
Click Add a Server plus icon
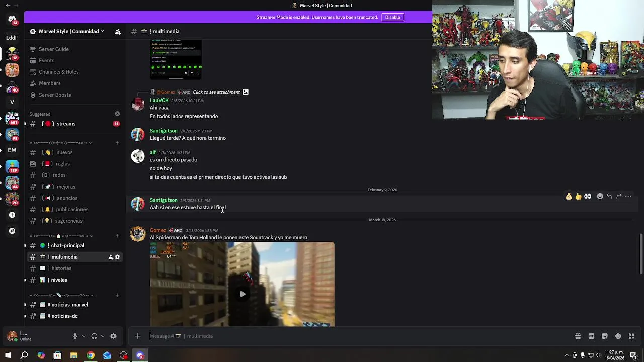click(12, 215)
